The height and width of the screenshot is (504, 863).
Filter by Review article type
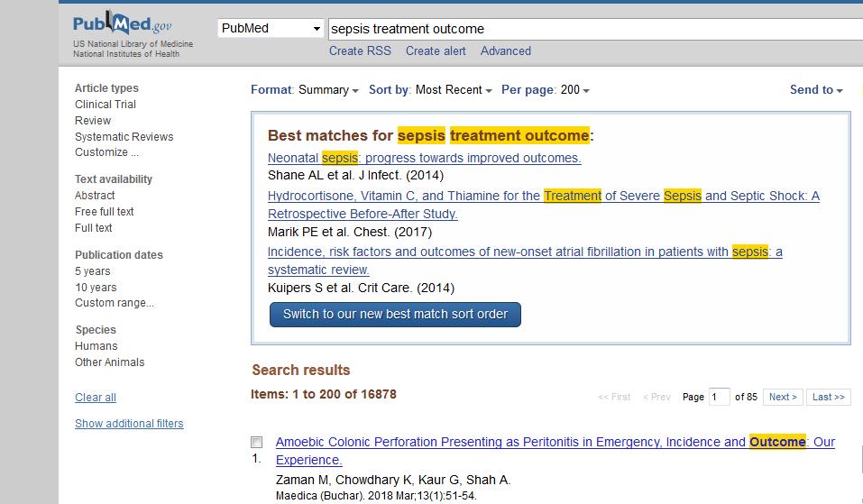(93, 121)
